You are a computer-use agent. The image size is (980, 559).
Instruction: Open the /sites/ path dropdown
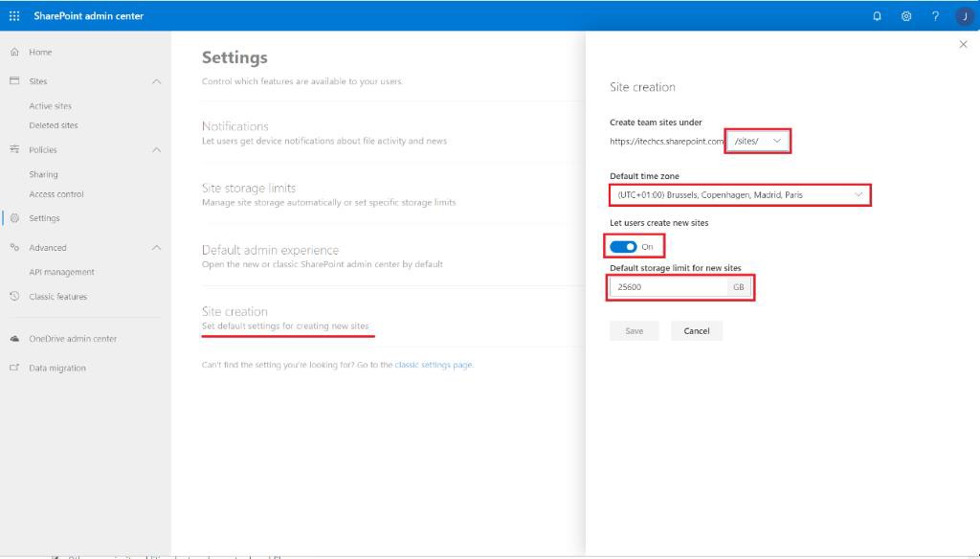pos(758,142)
